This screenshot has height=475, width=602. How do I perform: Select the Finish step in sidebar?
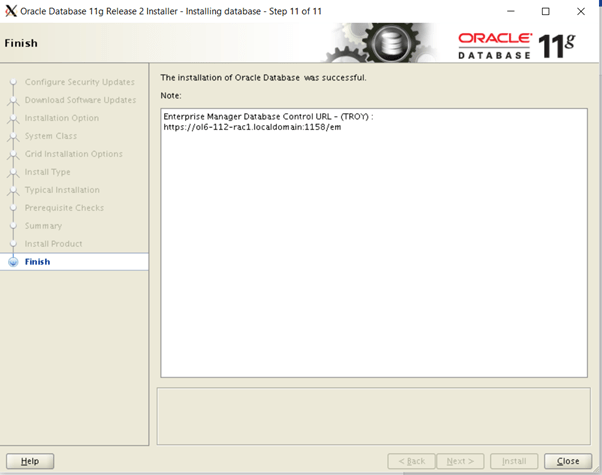[x=37, y=262]
